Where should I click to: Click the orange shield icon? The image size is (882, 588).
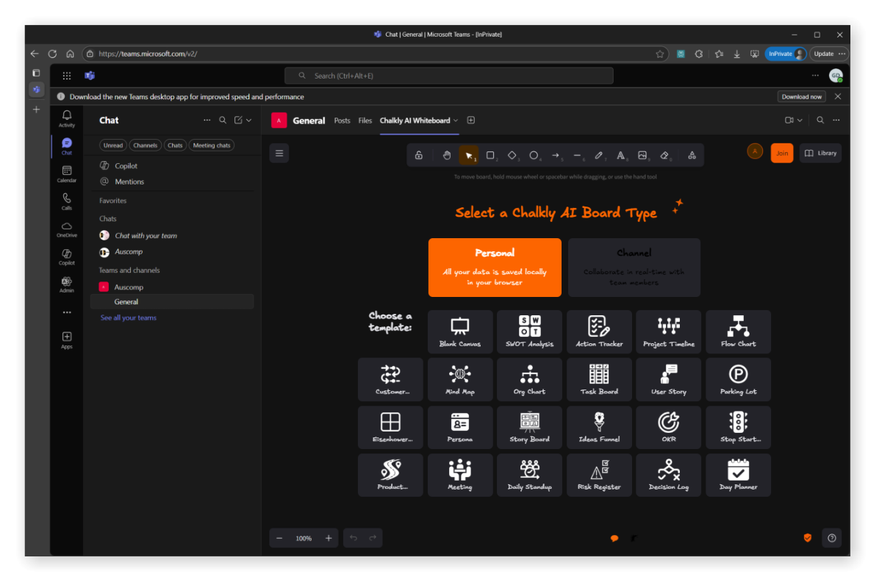[x=808, y=538]
